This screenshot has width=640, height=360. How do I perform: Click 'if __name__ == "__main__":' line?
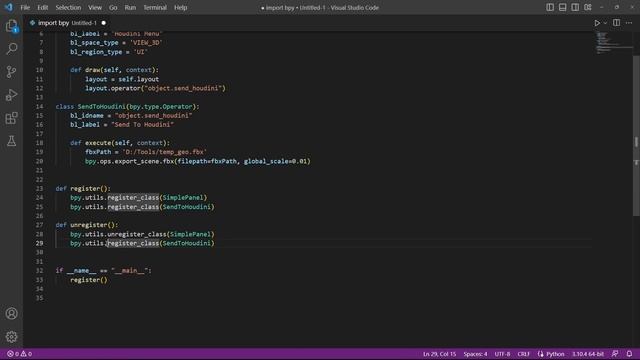103,271
